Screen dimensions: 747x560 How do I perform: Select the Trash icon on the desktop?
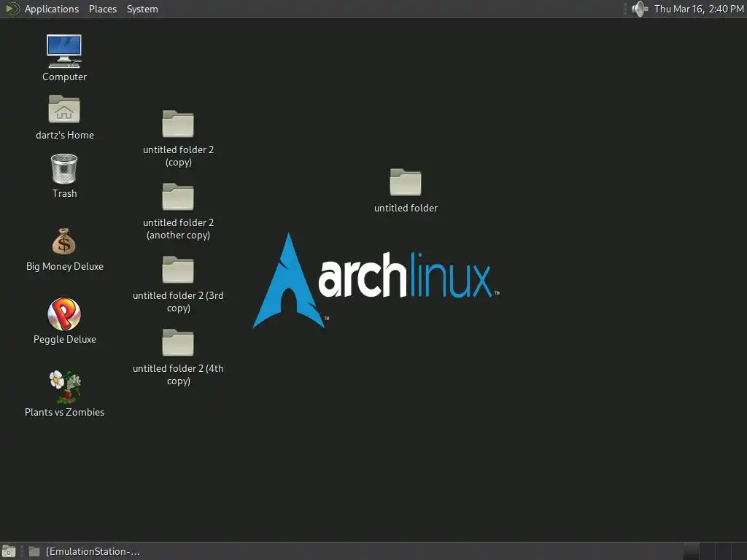point(64,168)
